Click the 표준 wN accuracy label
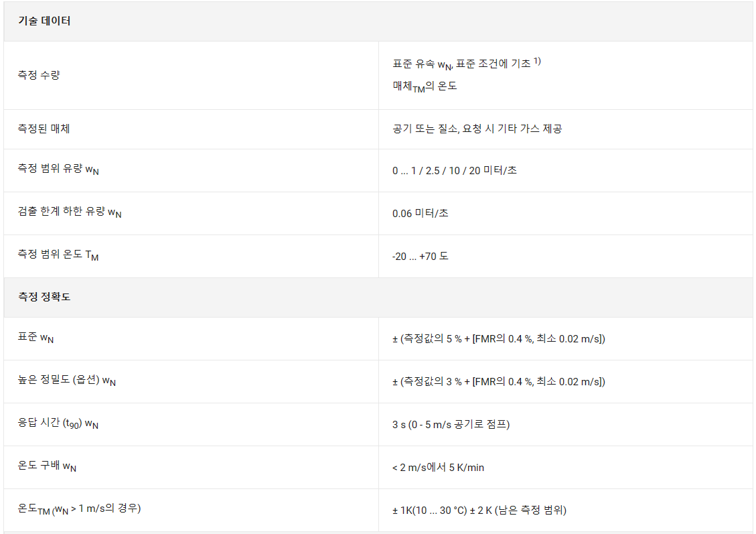Screen dimensions: 756x534 point(36,338)
